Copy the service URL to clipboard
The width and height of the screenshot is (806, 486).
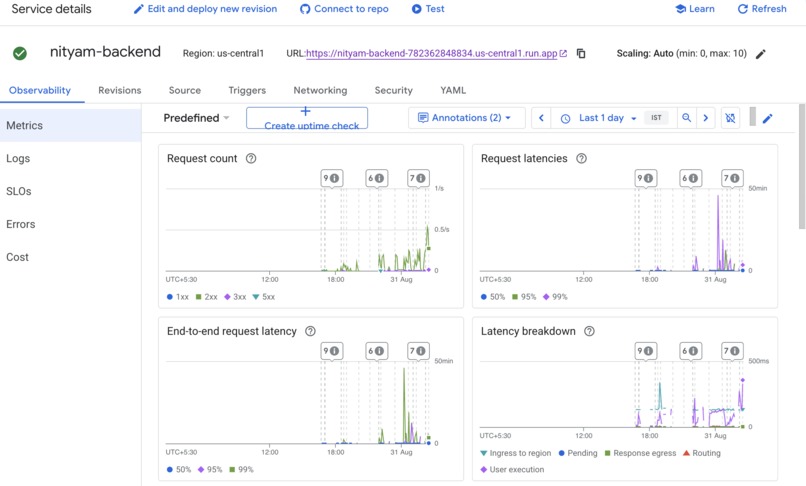pos(581,53)
